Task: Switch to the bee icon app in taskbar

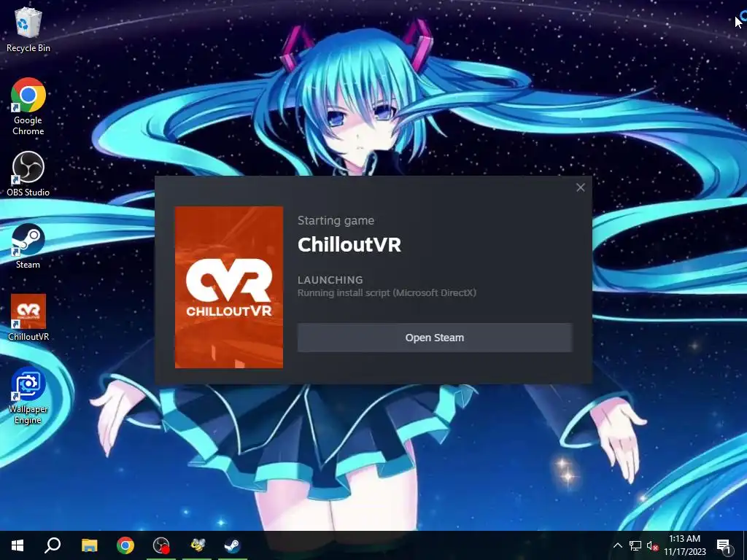Action: coord(197,545)
